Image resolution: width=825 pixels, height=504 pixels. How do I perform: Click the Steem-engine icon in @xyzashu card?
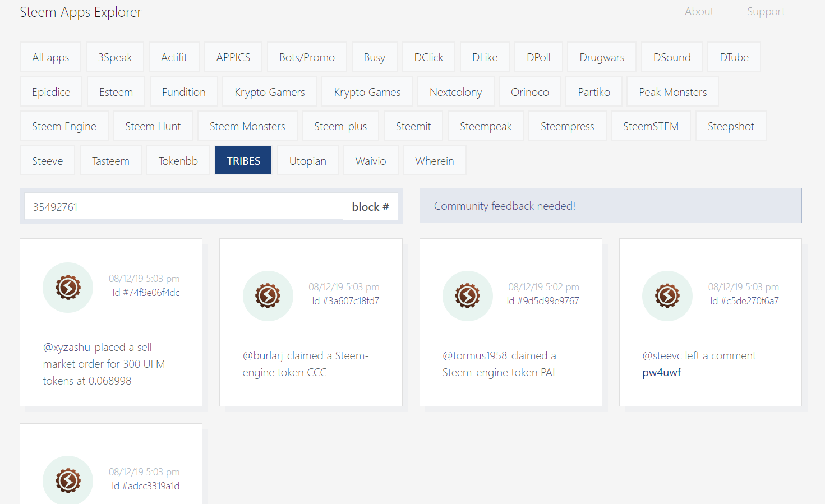point(68,288)
